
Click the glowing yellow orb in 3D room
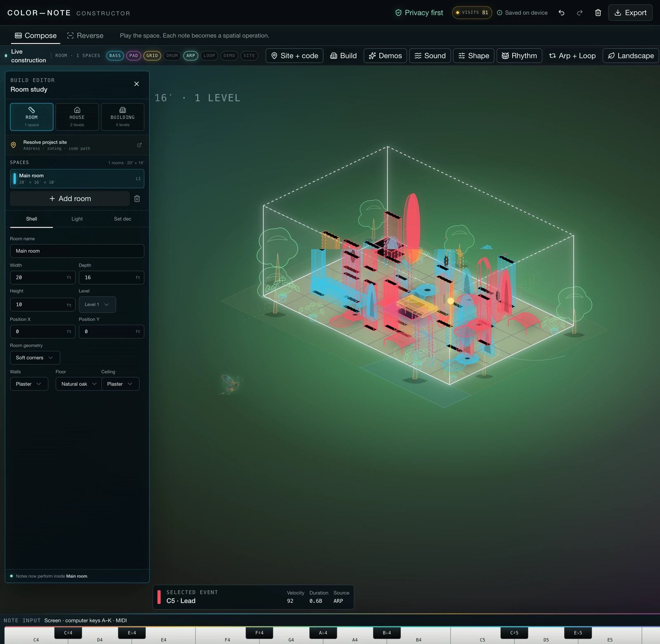[x=450, y=301]
